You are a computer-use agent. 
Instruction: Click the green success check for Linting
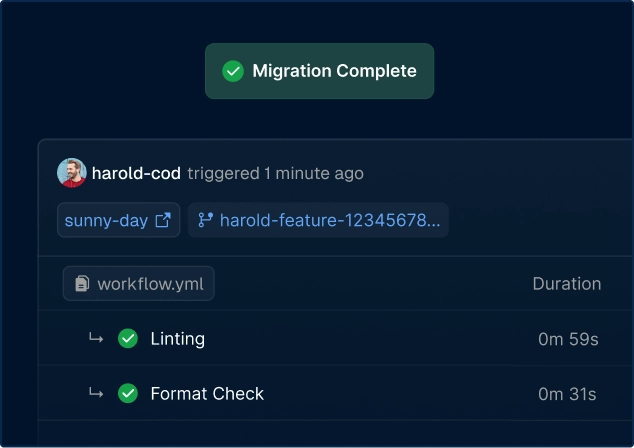pos(128,339)
